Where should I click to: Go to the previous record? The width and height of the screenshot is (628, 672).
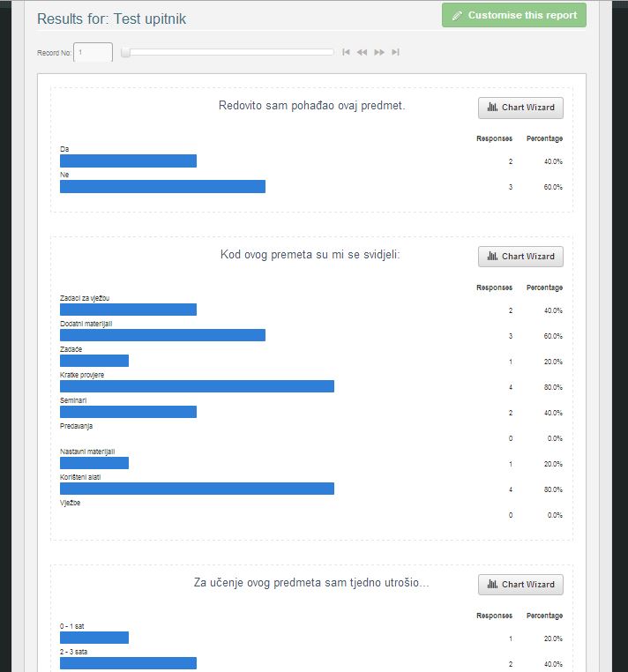[362, 53]
